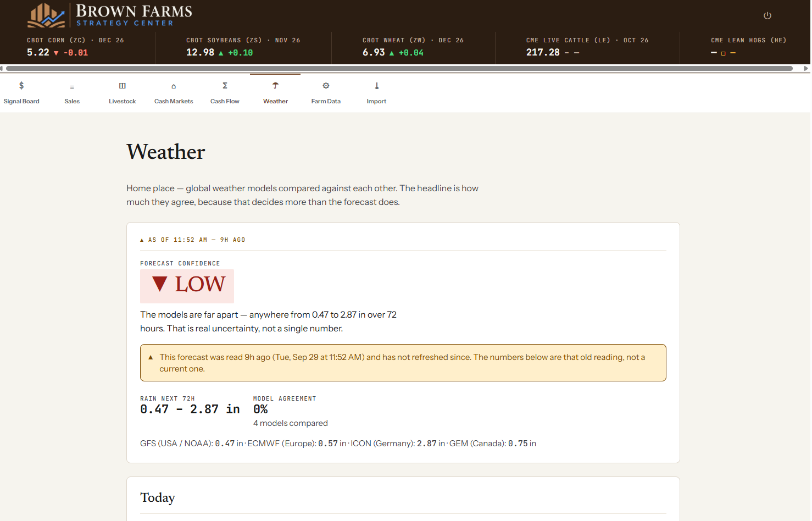Click the ICON (Germany) 2.87 reading

[398, 444]
